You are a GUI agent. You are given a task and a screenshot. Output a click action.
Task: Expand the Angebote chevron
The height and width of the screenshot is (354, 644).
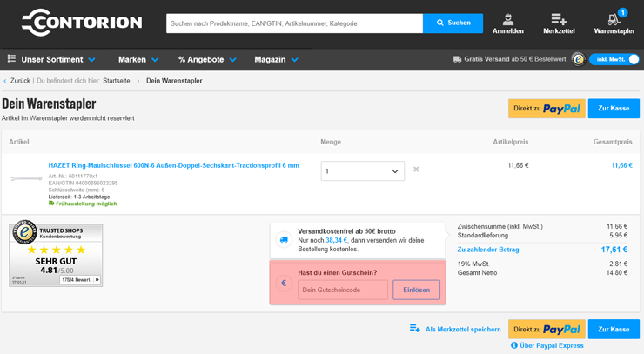tap(233, 60)
